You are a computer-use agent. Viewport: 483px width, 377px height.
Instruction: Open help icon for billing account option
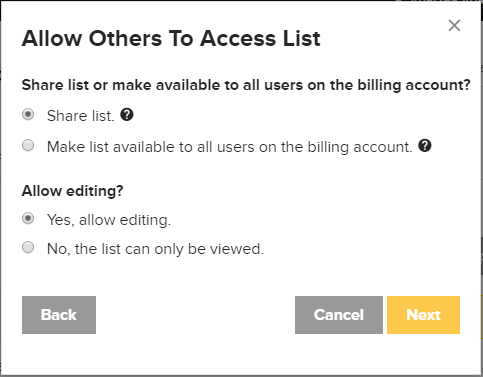pyautogui.click(x=425, y=146)
